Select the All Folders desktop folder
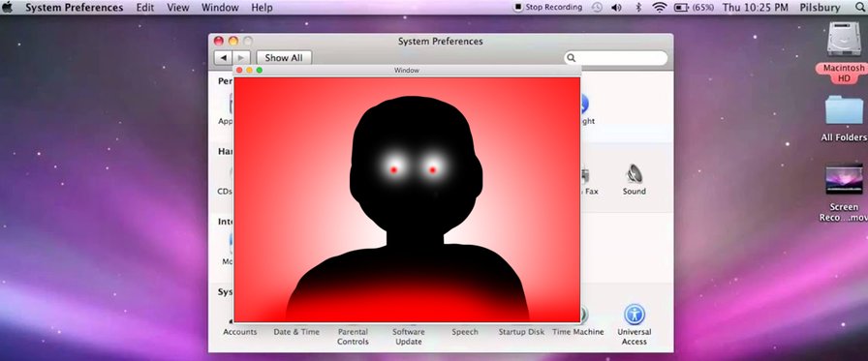Image resolution: width=868 pixels, height=361 pixels. point(844,118)
